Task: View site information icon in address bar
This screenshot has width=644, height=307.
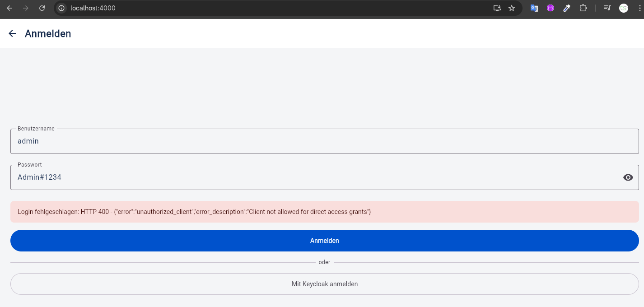Action: click(61, 8)
